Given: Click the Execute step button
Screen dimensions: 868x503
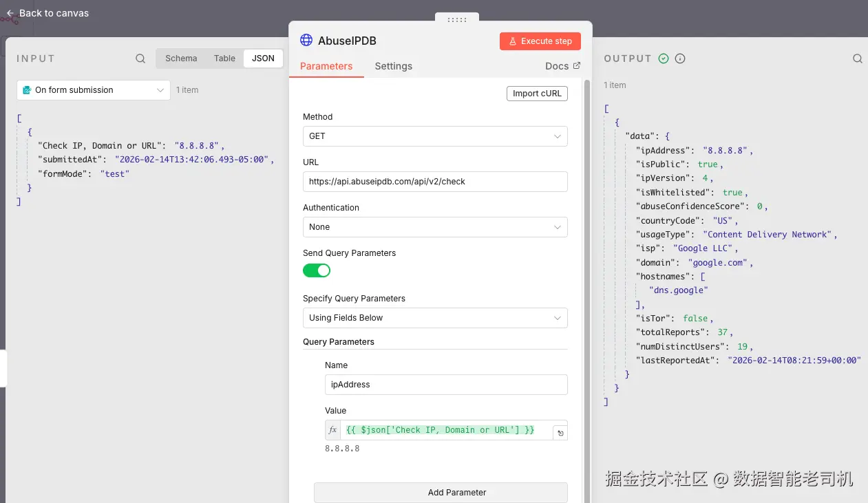Looking at the screenshot, I should pos(540,41).
